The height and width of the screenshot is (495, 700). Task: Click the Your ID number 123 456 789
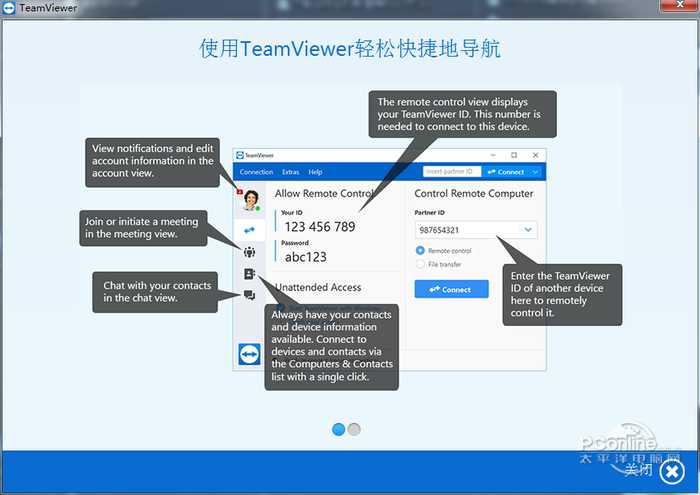[320, 227]
